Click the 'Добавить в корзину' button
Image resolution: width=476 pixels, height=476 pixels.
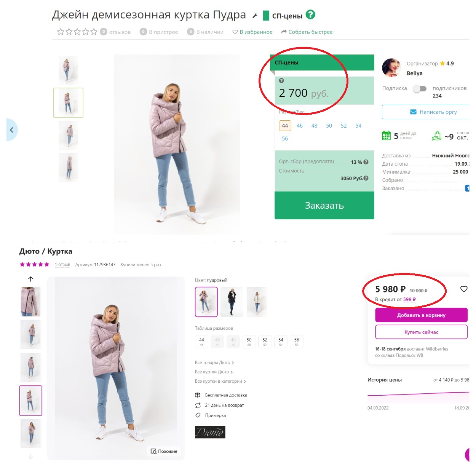click(x=421, y=315)
